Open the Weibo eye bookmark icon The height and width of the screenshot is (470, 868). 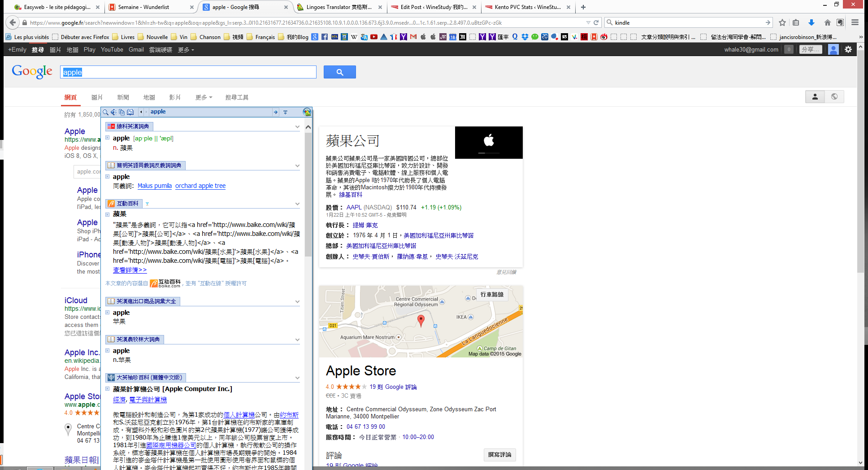(x=604, y=37)
